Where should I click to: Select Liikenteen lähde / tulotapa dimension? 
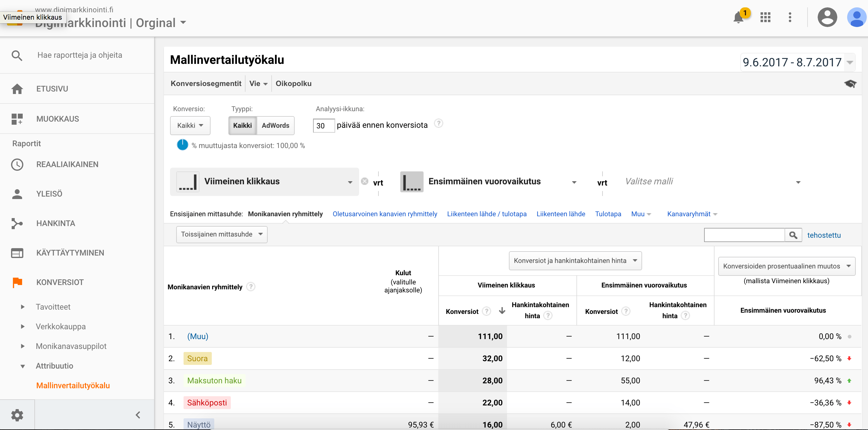[x=486, y=214]
